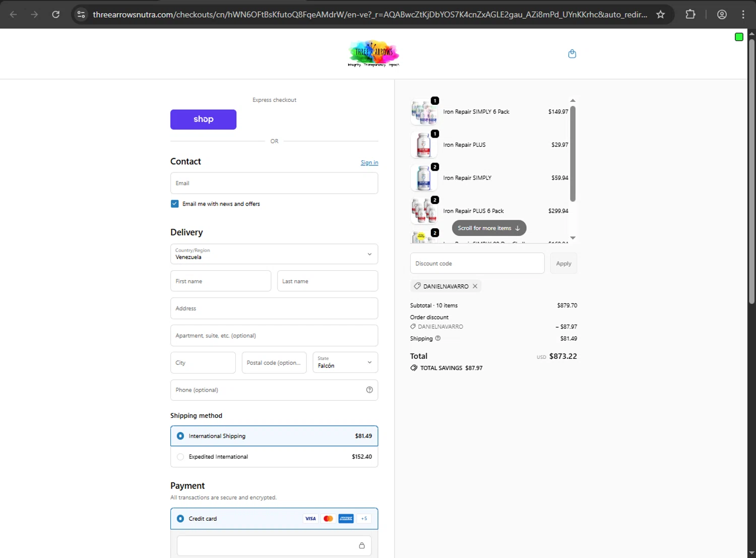Open the State dropdown showing Falcón
Image resolution: width=756 pixels, height=558 pixels.
click(345, 362)
